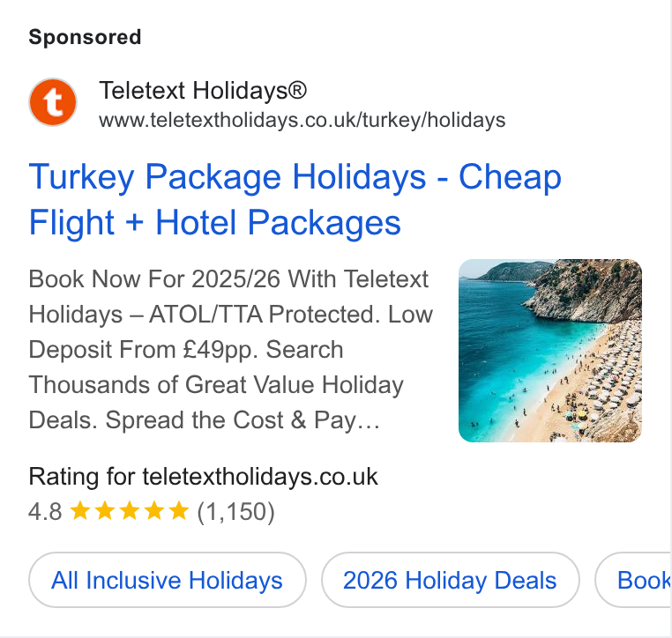Click the fifth gold rating star

pos(179,510)
